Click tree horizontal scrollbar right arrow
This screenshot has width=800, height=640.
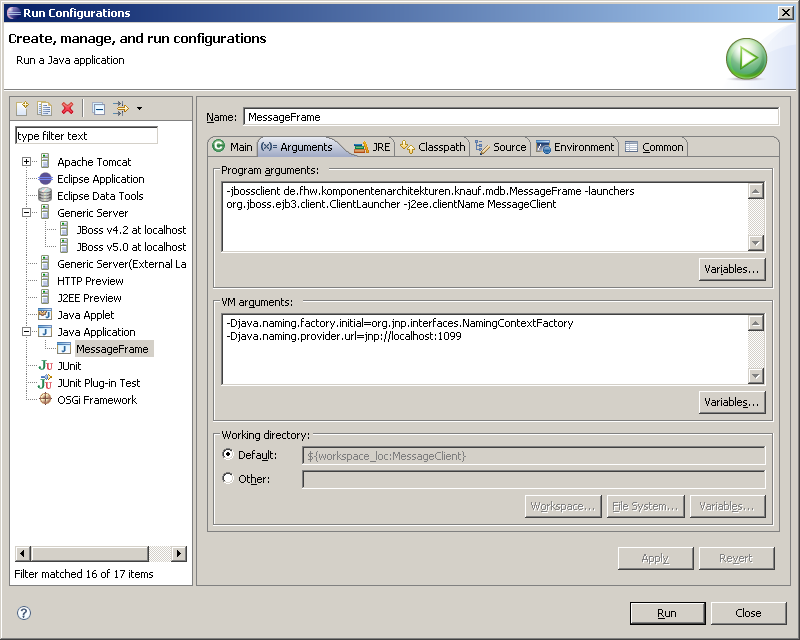point(179,553)
